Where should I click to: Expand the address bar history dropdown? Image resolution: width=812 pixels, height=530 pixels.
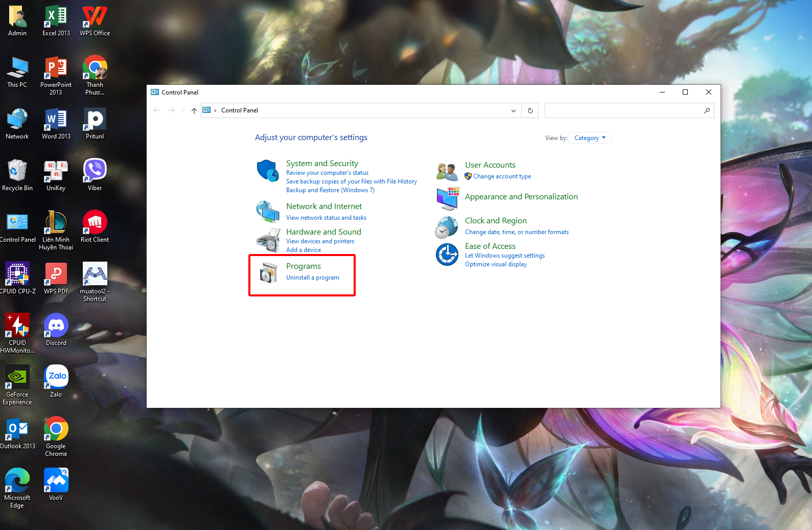[514, 110]
